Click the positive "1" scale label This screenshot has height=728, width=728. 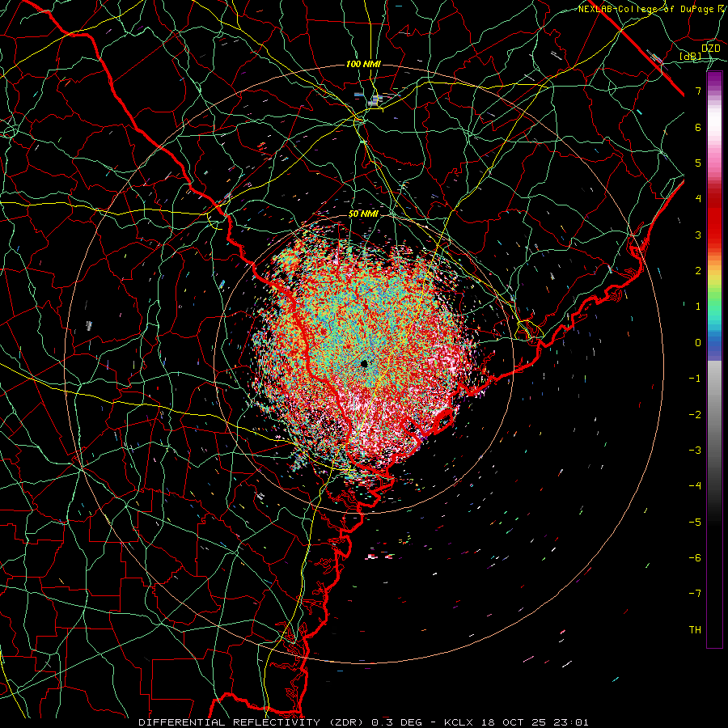point(698,307)
